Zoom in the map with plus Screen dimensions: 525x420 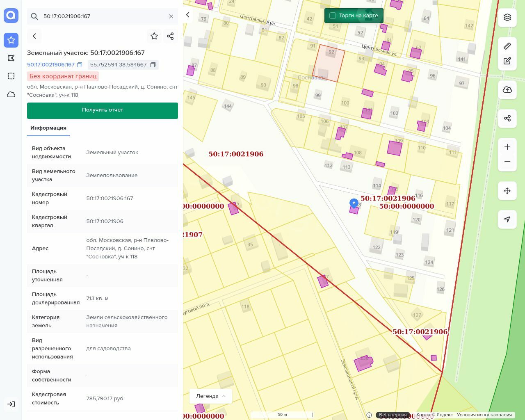tap(507, 147)
